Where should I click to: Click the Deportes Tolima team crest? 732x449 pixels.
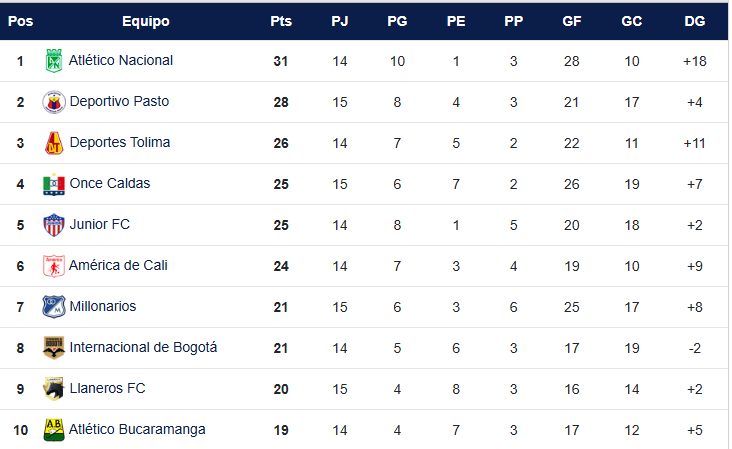54,143
